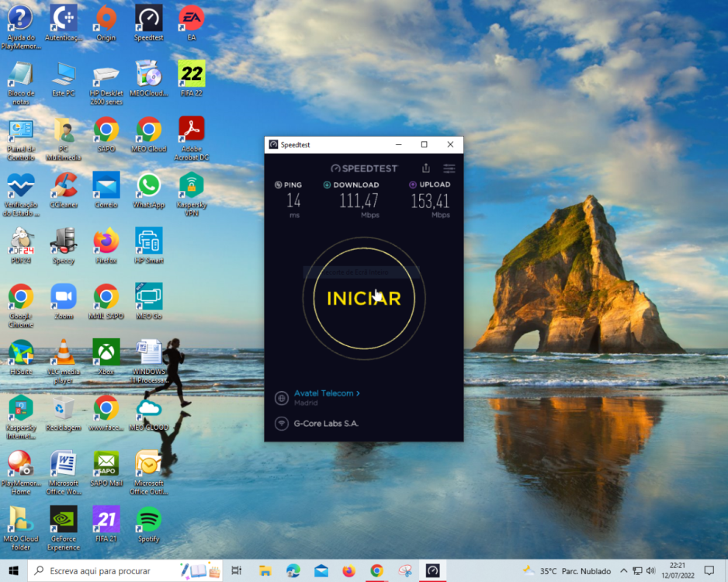Select the Reciclagem recycle bin icon
Screen dimensions: 728x582
(64, 413)
